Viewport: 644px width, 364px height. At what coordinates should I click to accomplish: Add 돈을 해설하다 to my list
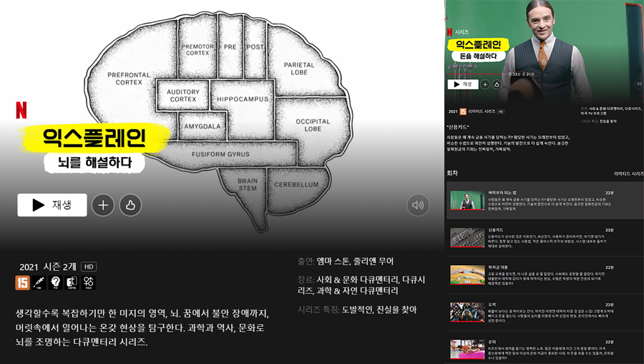tap(485, 85)
